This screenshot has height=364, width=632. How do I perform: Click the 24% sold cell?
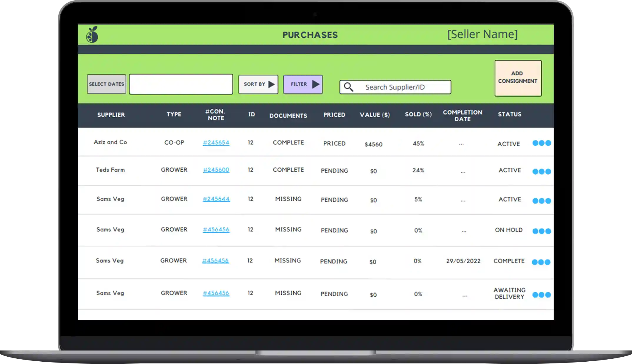418,170
